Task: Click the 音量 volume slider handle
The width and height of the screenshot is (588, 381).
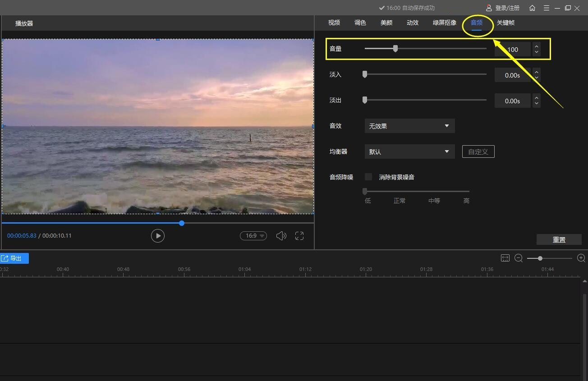Action: [395, 49]
